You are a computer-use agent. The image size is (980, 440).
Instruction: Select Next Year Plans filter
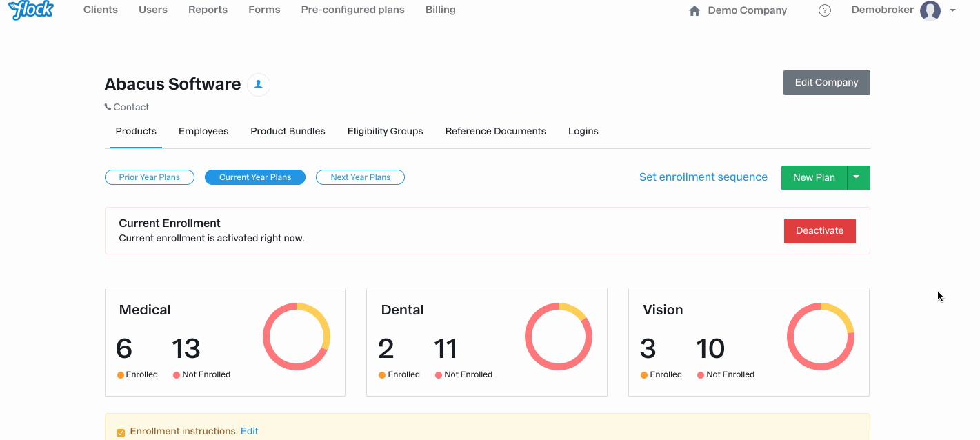(x=360, y=177)
